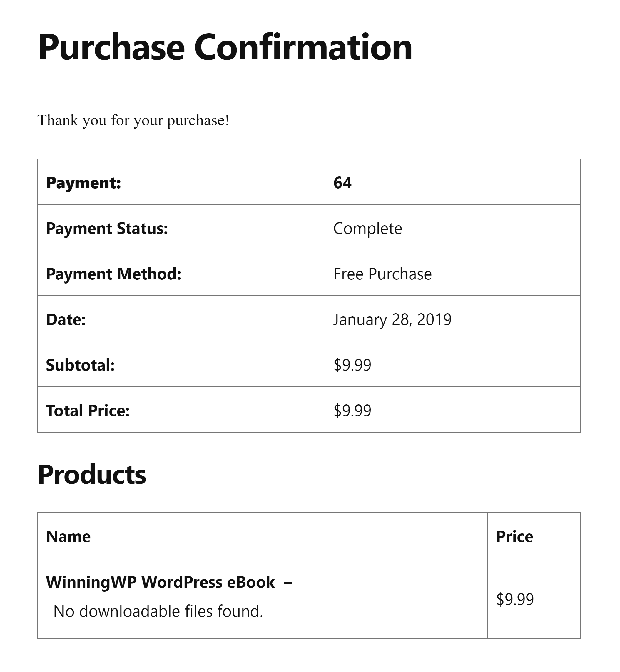Image resolution: width=620 pixels, height=672 pixels.
Task: Open the WinningWP WordPress eBook product name
Action: click(x=161, y=582)
